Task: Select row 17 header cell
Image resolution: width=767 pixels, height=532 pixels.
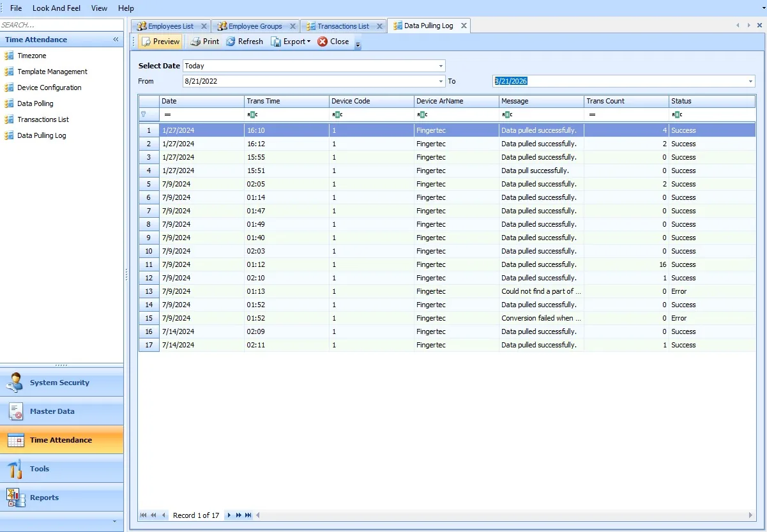Action: (x=149, y=345)
